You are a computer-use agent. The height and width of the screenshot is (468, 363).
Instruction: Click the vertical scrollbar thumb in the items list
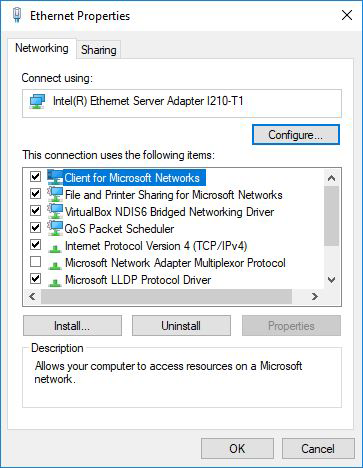[331, 216]
